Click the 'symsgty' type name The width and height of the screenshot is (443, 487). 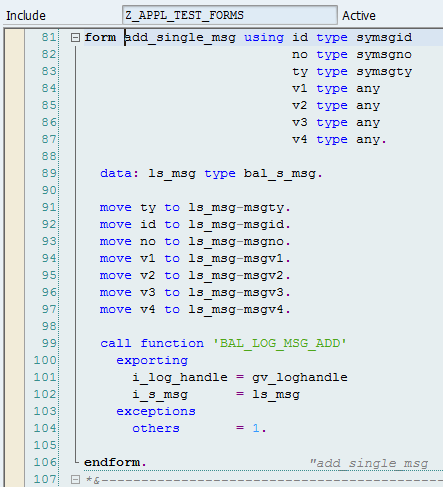point(384,72)
